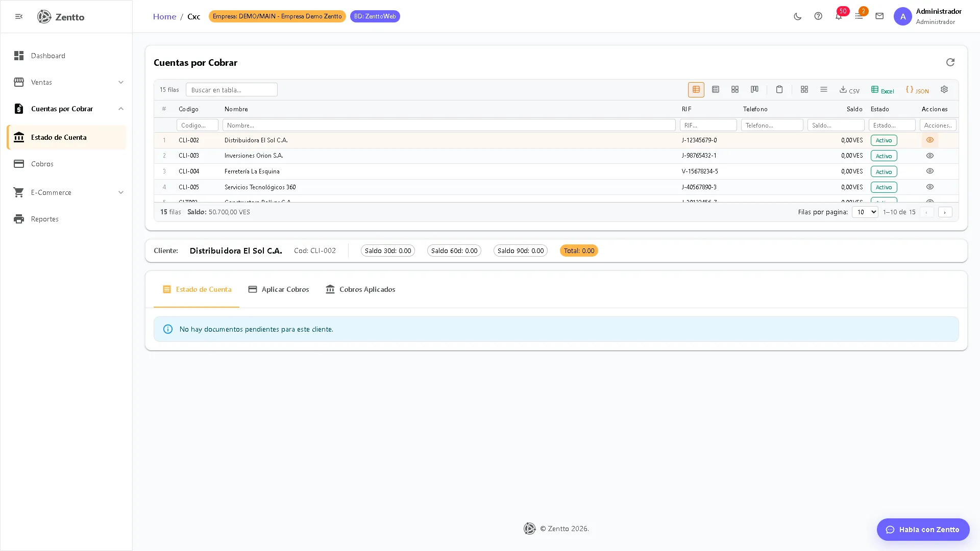Screen dimensions: 980x551
Task: Click the Total: 0.00 orange chip
Action: tap(579, 251)
